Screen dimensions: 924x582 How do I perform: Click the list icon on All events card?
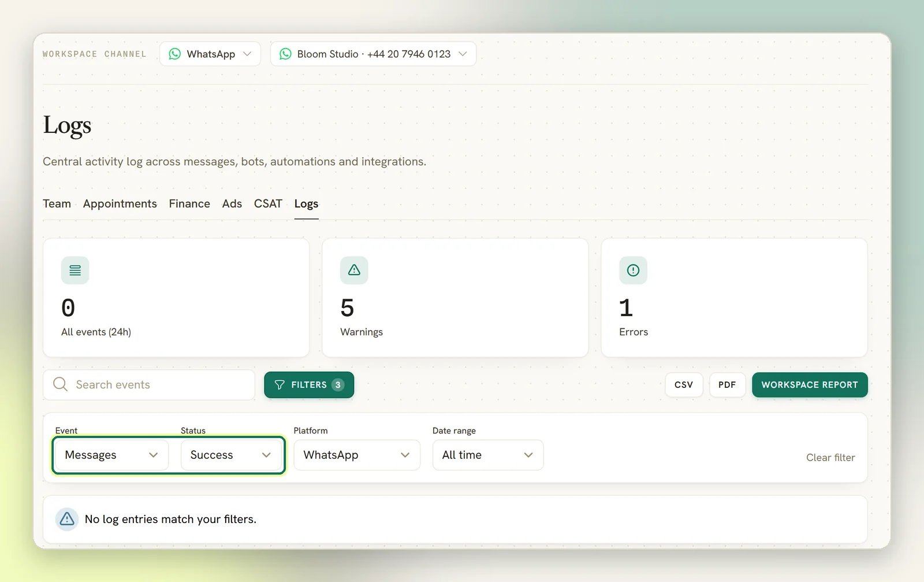point(75,270)
